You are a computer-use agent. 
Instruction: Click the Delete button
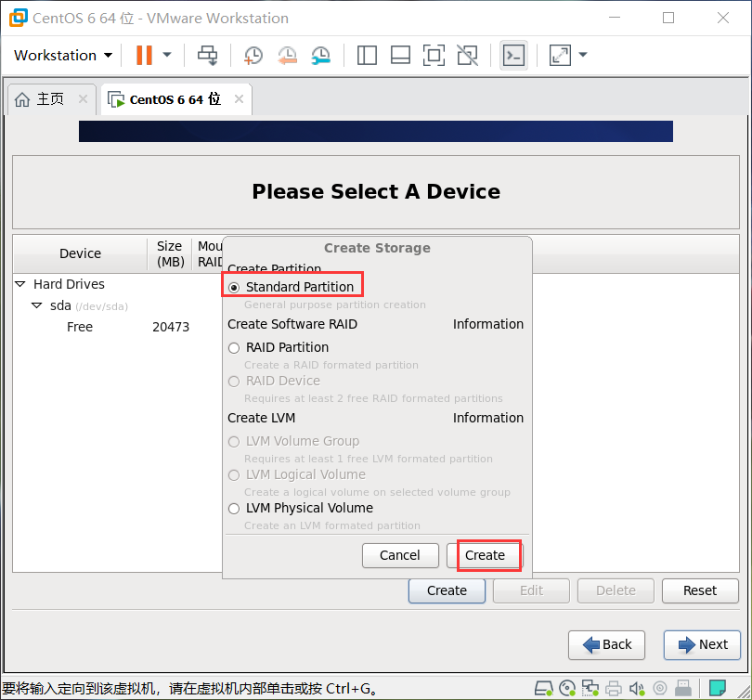616,590
